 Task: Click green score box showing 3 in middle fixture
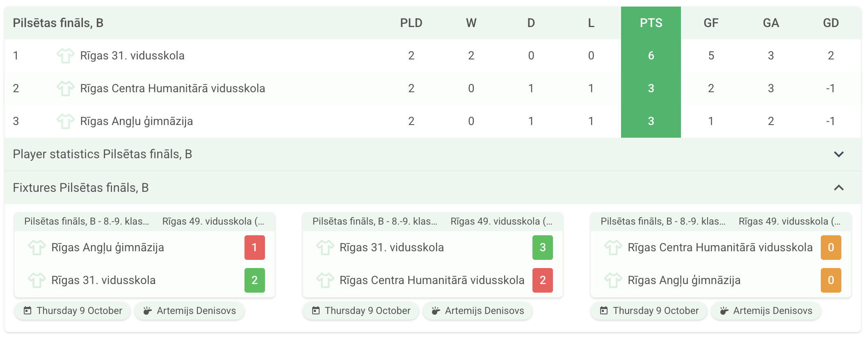[542, 248]
